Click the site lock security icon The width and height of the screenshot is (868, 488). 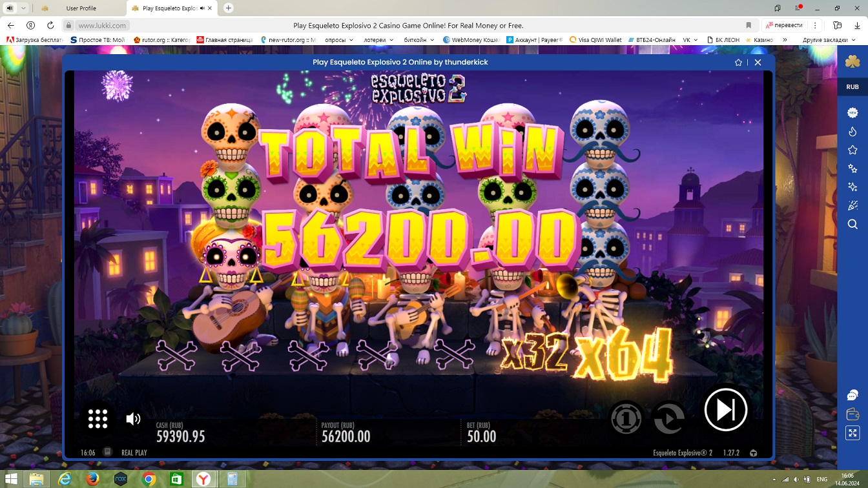[68, 25]
